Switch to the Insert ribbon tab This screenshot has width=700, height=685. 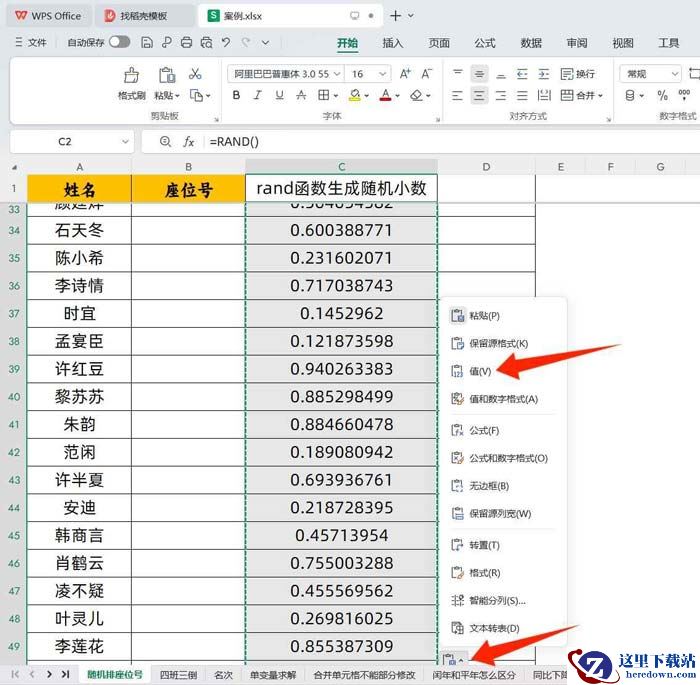coord(393,43)
